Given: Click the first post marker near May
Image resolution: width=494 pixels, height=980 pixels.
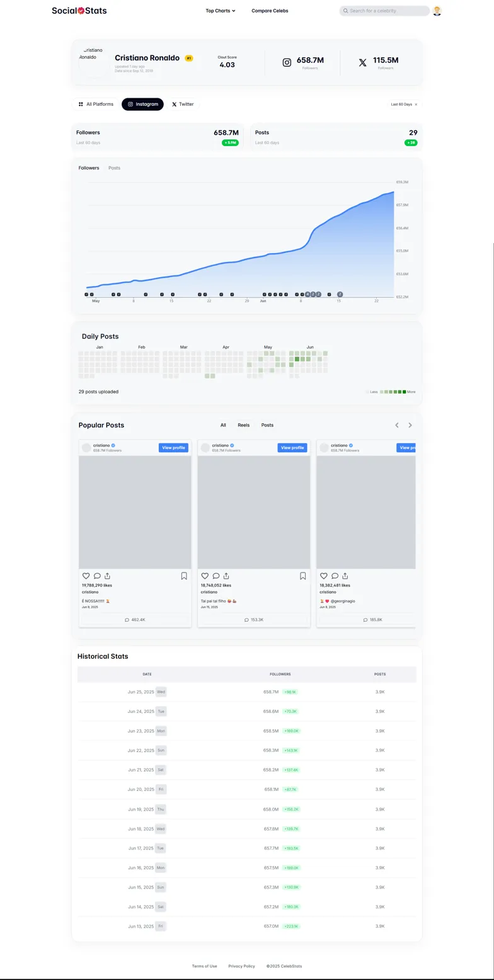Looking at the screenshot, I should click(x=86, y=294).
